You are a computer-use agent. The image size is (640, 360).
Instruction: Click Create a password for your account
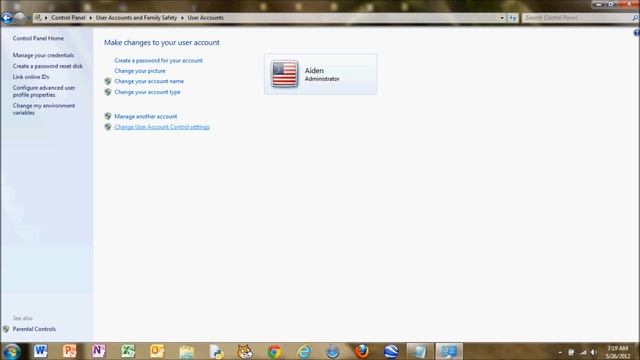158,60
